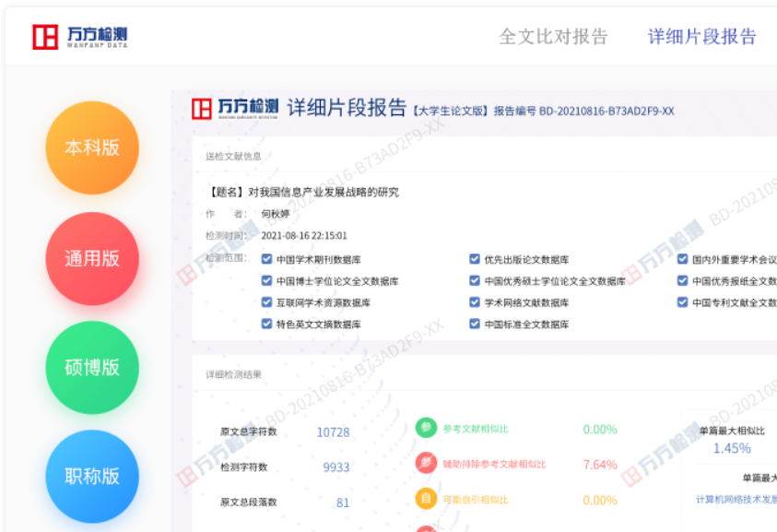Click the orange 0.00% self-citation value

(600, 501)
